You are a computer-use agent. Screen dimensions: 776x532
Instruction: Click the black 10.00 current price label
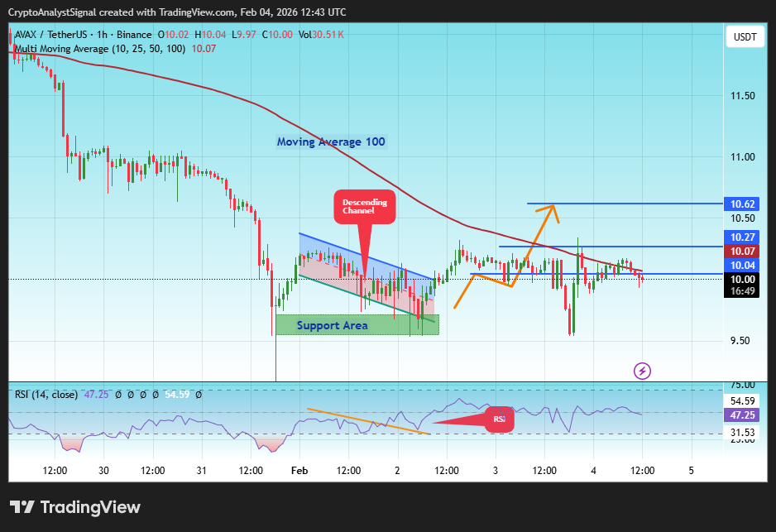742,279
